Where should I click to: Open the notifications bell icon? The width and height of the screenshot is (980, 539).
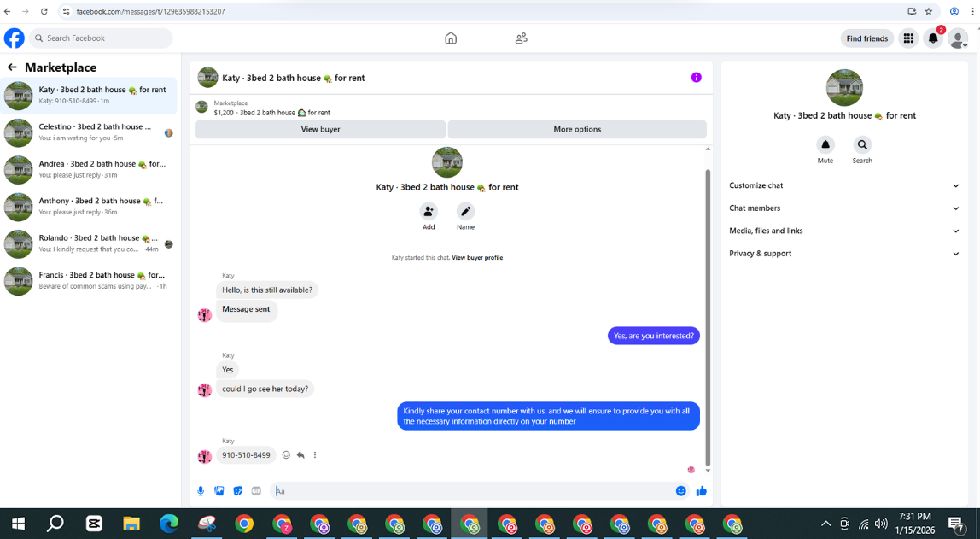coord(933,38)
